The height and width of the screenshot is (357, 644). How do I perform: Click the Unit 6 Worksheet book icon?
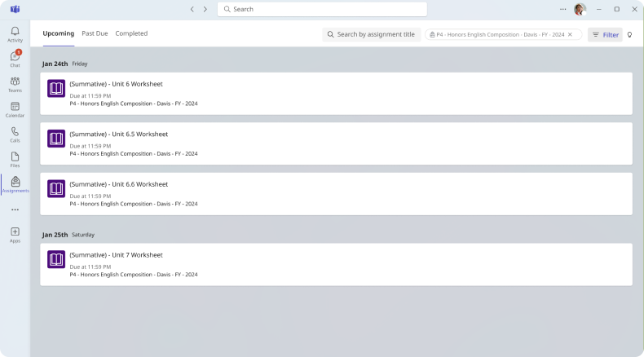click(x=56, y=88)
